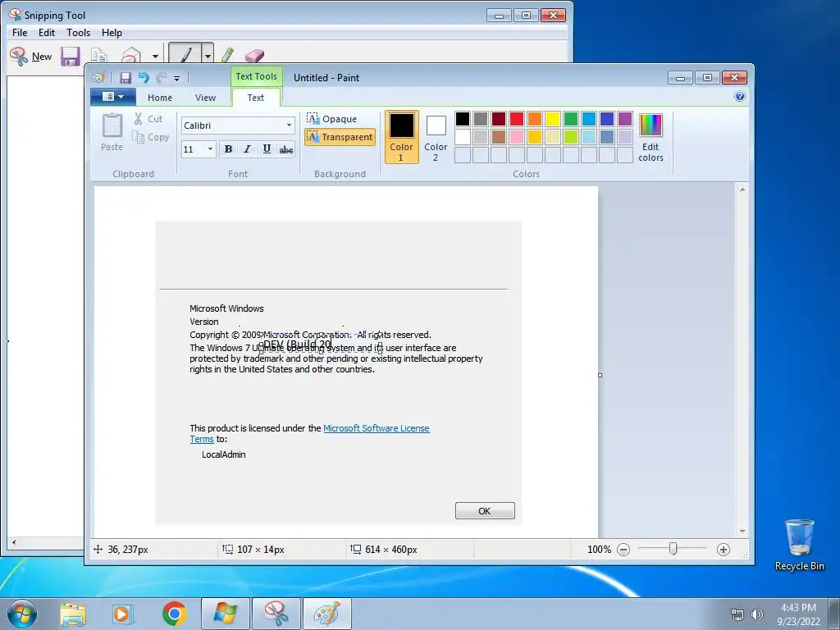Image resolution: width=840 pixels, height=630 pixels.
Task: Pick the yellow color swatch
Action: tap(553, 119)
